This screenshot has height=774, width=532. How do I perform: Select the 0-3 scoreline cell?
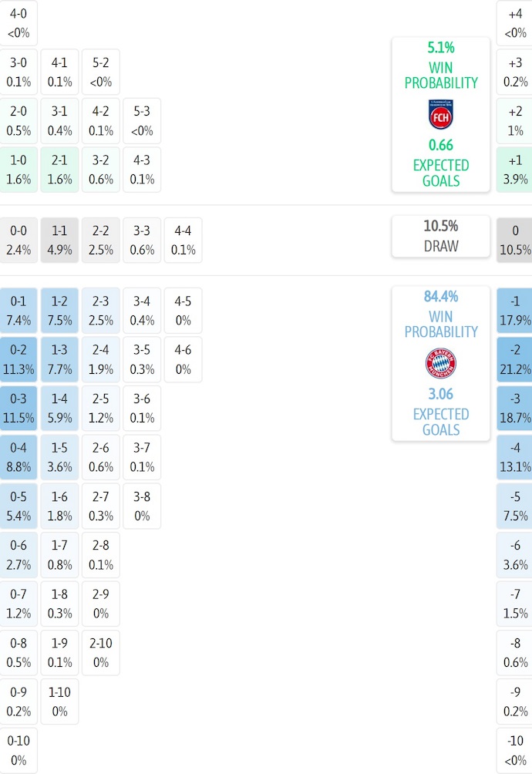(19, 409)
